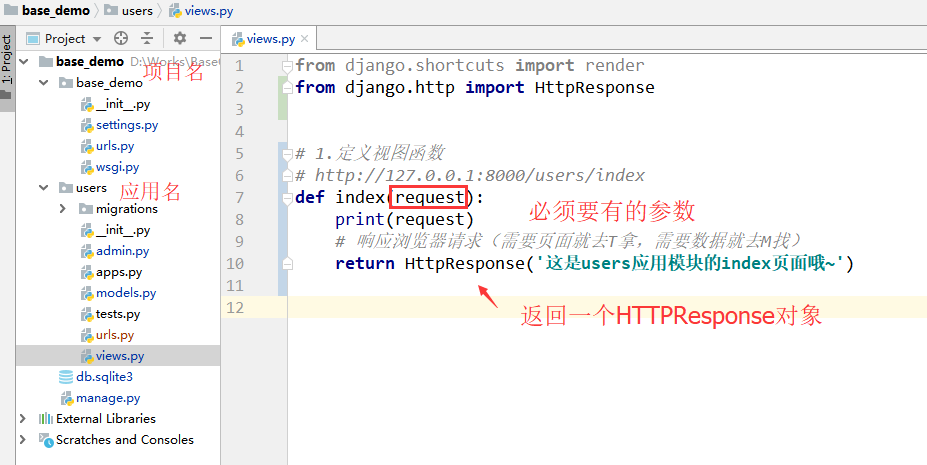Viewport: 927px width, 465px height.
Task: Open the Project view dropdown
Action: [97, 39]
